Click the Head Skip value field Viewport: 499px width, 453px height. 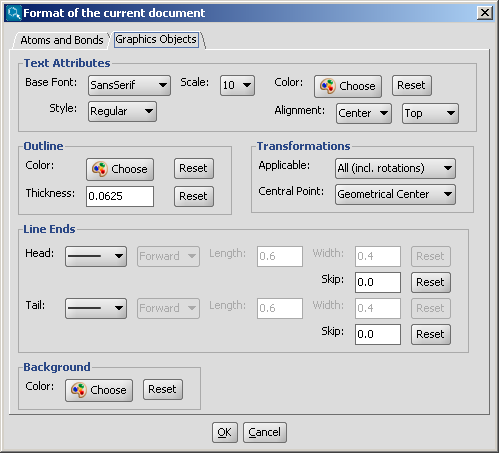378,282
